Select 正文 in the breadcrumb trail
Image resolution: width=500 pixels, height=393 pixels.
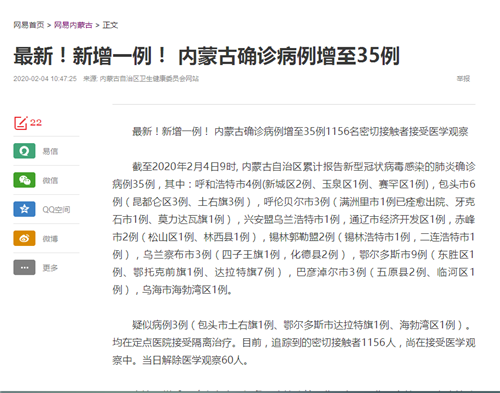click(x=110, y=25)
